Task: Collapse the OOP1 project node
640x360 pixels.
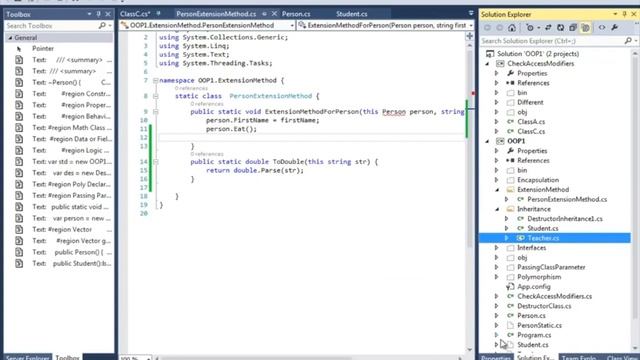Action: [x=487, y=141]
